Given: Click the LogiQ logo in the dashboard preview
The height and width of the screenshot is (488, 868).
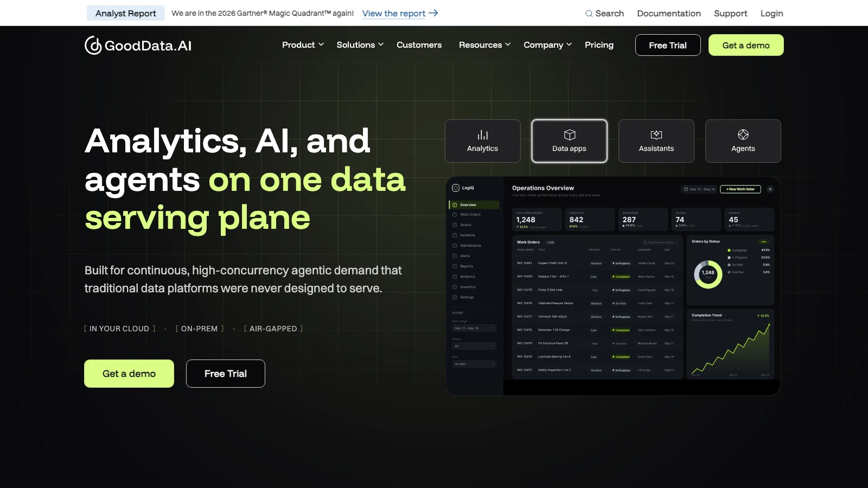Looking at the screenshot, I should pos(463,188).
